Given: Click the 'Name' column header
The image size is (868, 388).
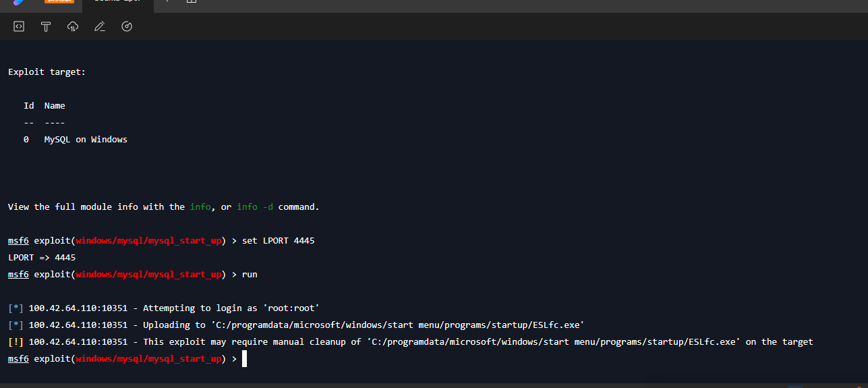Looking at the screenshot, I should 55,106.
